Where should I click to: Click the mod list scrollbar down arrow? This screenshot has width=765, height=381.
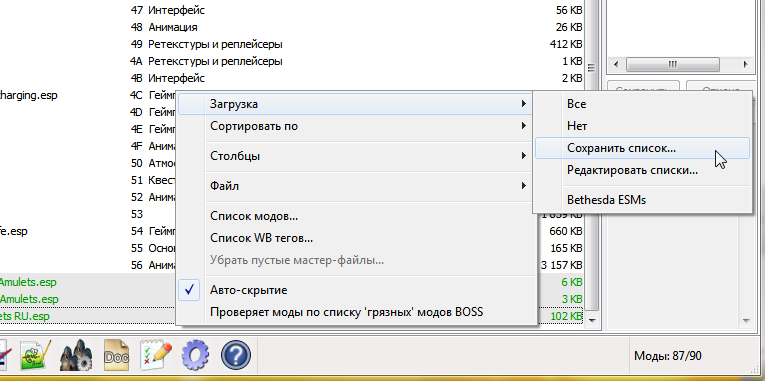[x=592, y=321]
